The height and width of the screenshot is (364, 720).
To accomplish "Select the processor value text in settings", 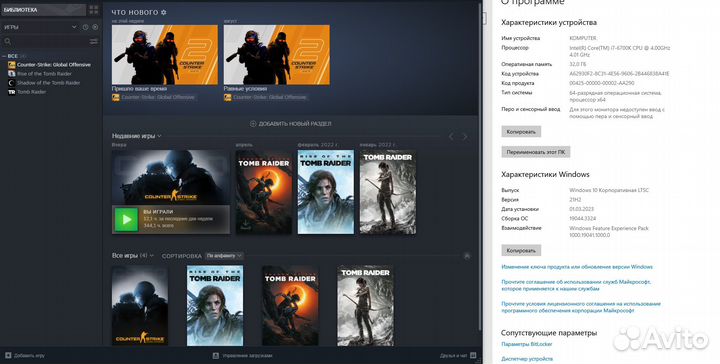I will point(620,51).
